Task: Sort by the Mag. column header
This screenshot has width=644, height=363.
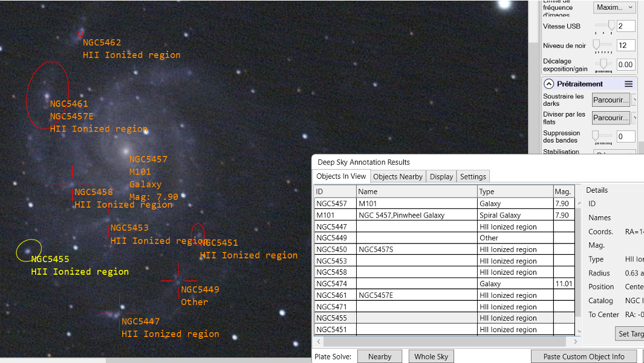Action: 564,191
